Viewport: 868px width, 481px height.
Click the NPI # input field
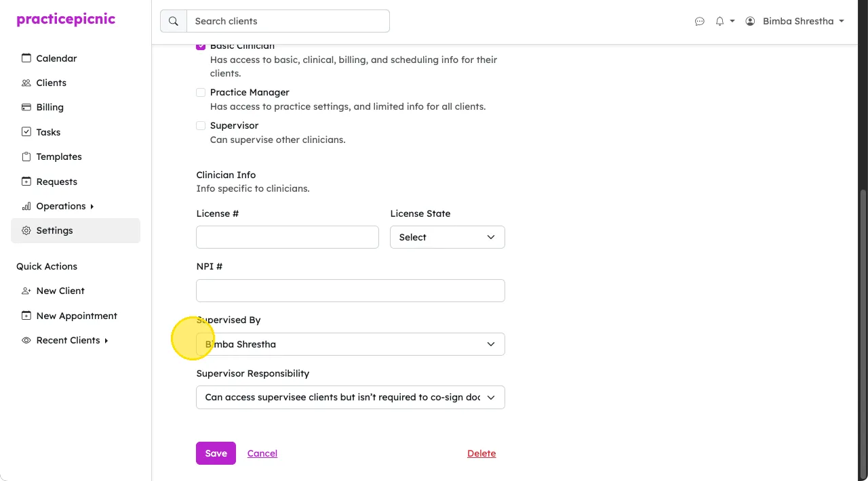click(x=351, y=291)
